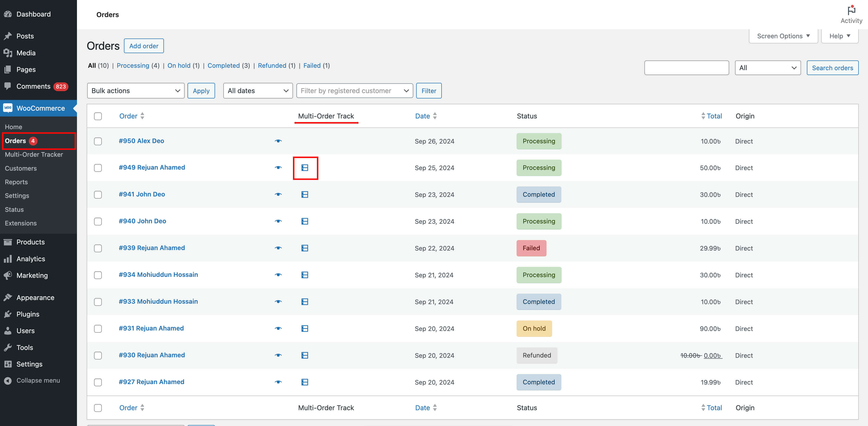Select the checkbox for order #930
This screenshot has width=868, height=426.
[98, 356]
